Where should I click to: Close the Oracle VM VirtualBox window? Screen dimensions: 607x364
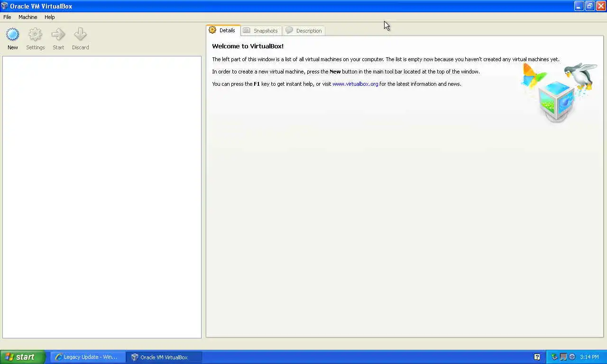coord(600,6)
